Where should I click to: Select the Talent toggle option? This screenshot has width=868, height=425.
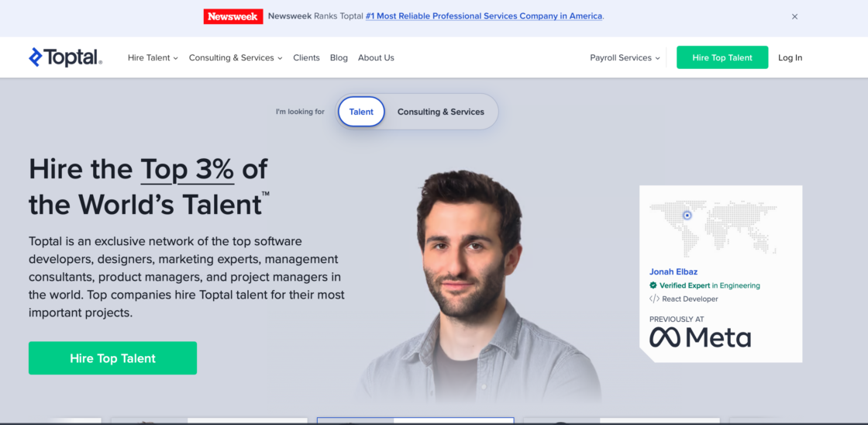[361, 112]
